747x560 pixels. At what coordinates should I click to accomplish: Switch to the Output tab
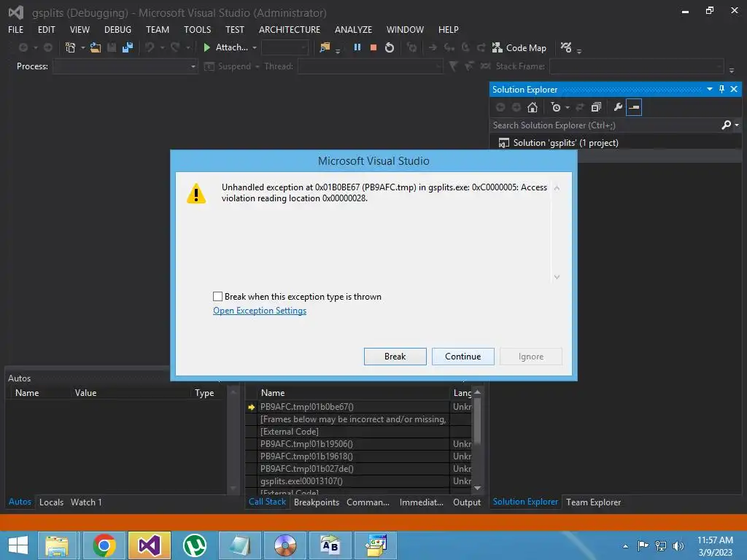click(466, 502)
